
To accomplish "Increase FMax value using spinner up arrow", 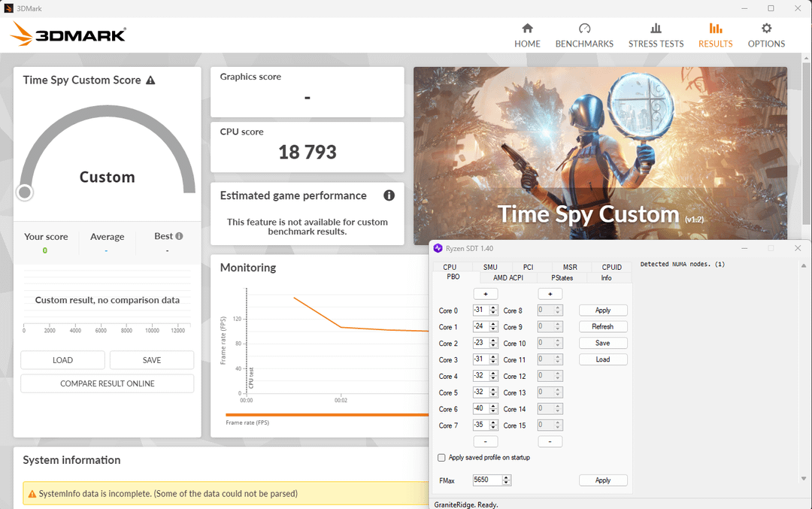I will (507, 477).
